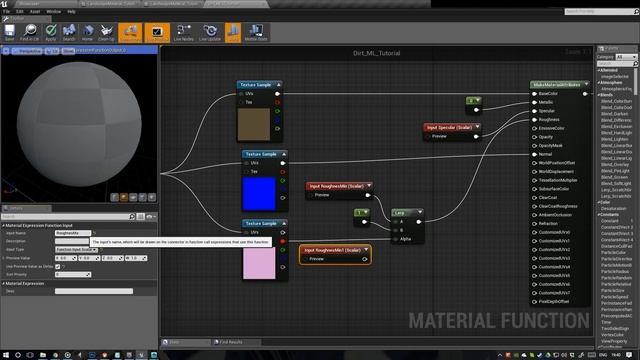Open the Asset menu
Image resolution: width=640 pixels, height=360 pixels.
35,11
